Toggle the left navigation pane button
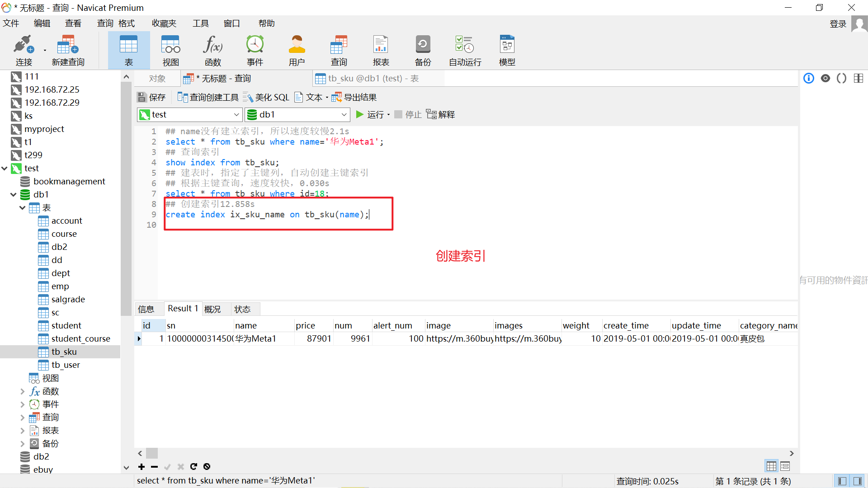This screenshot has width=868, height=488. tap(842, 481)
